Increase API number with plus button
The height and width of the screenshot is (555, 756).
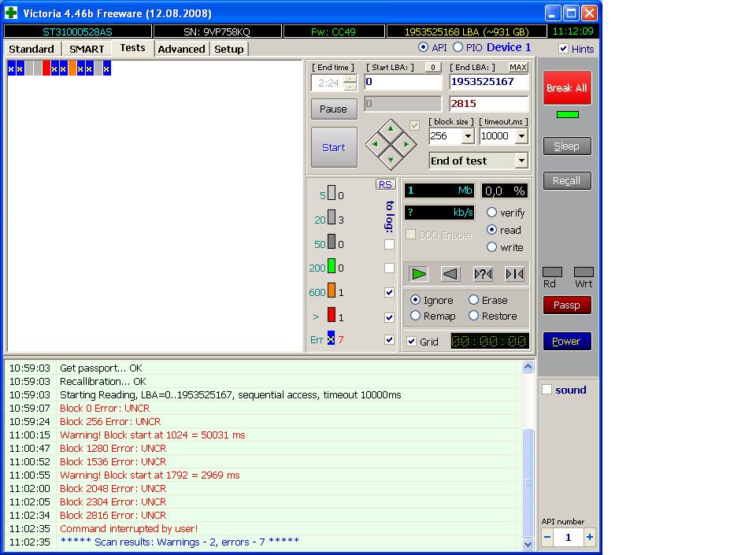[x=589, y=537]
